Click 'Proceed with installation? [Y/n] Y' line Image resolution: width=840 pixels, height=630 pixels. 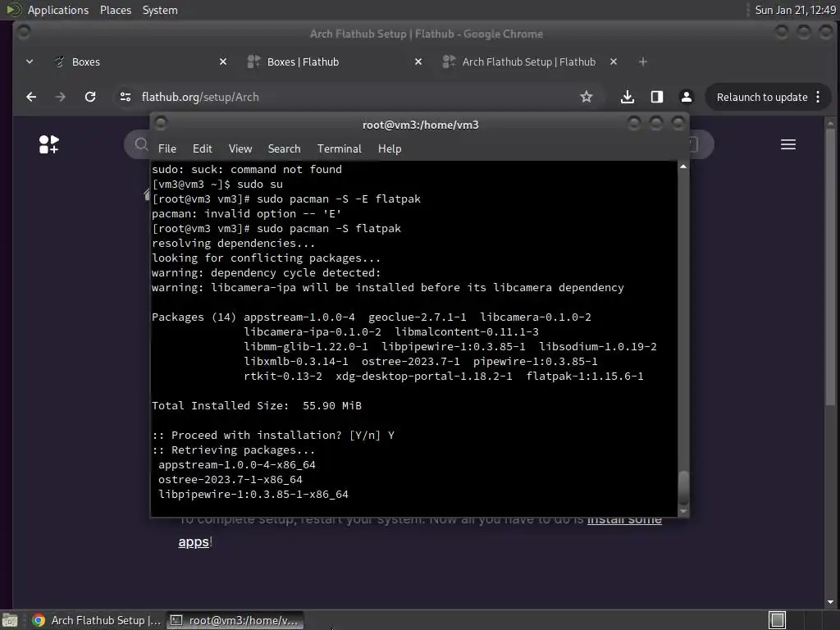tap(273, 435)
